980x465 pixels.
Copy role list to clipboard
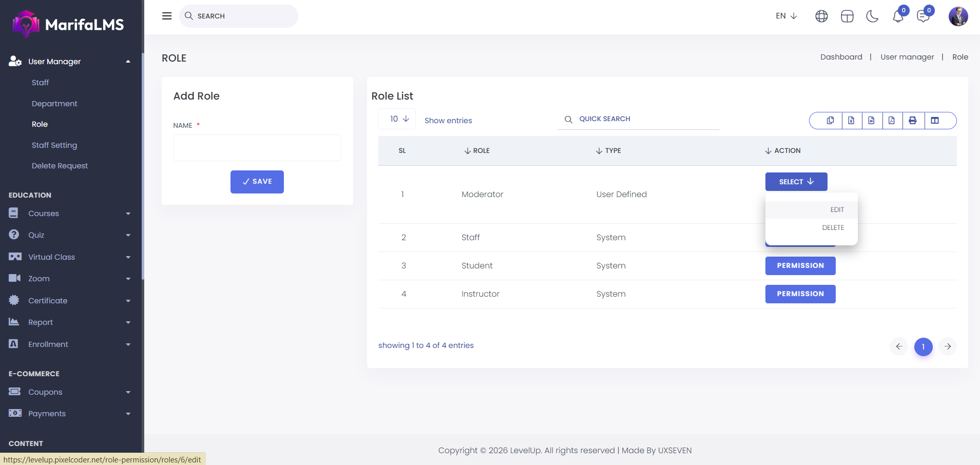[x=830, y=121]
